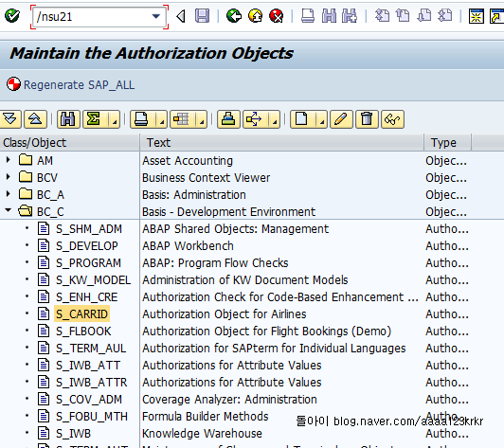Select the S_TERM_AUL authorization object
504x448 pixels.
tap(91, 348)
